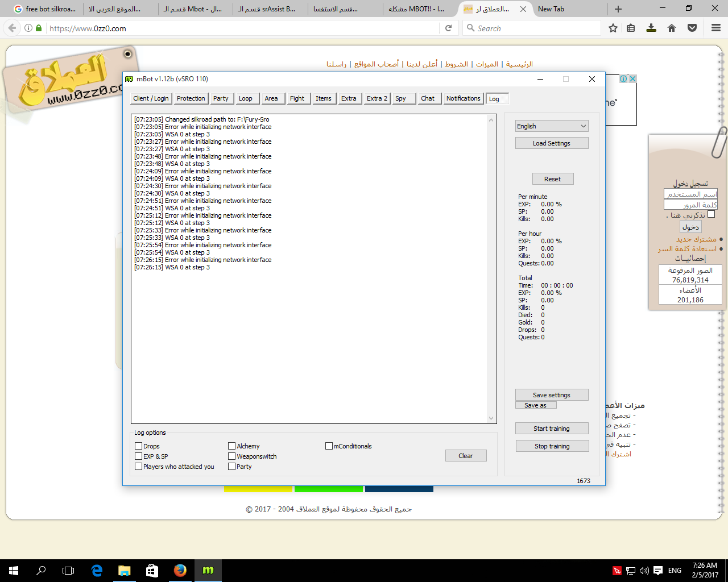The height and width of the screenshot is (582, 728).
Task: Open the مشترك جديد registration link
Action: click(696, 239)
